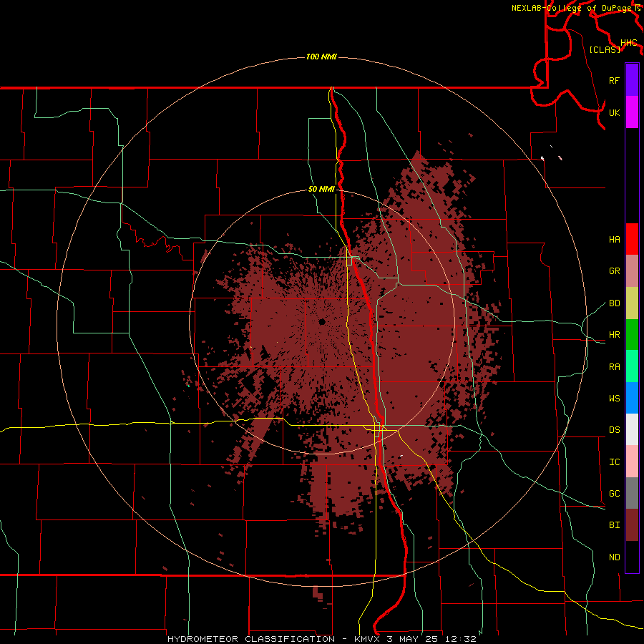The height and width of the screenshot is (644, 644).
Task: Click the [CLAS] unit label
Action: click(605, 49)
